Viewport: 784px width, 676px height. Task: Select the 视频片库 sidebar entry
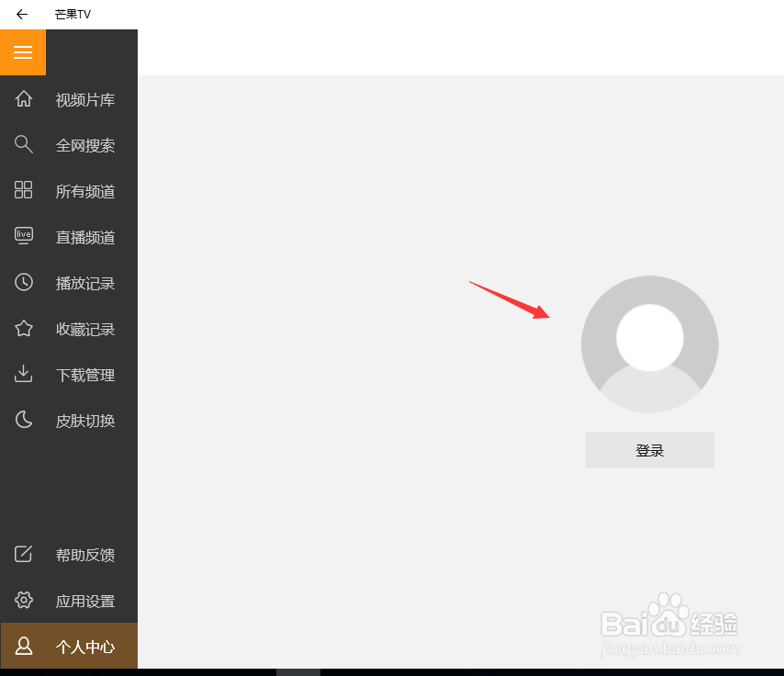84,99
